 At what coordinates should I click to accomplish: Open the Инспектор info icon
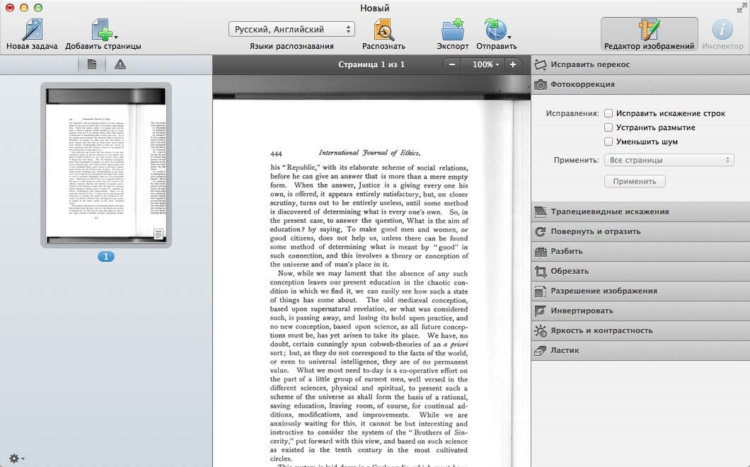tap(722, 30)
